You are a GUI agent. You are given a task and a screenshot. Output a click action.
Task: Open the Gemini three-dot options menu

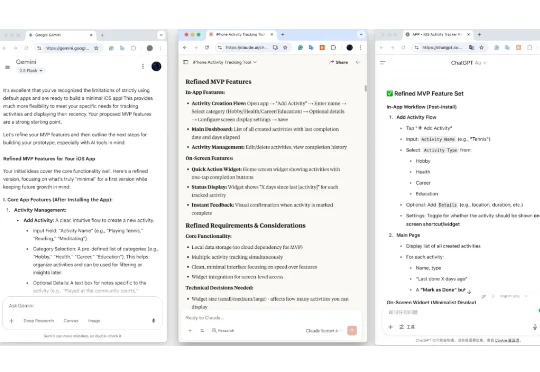(x=143, y=66)
